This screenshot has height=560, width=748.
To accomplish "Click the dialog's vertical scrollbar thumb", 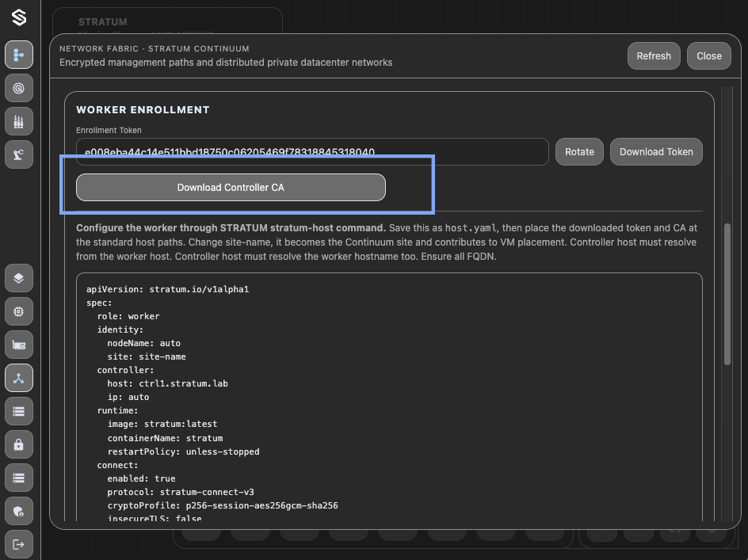I will [x=727, y=295].
